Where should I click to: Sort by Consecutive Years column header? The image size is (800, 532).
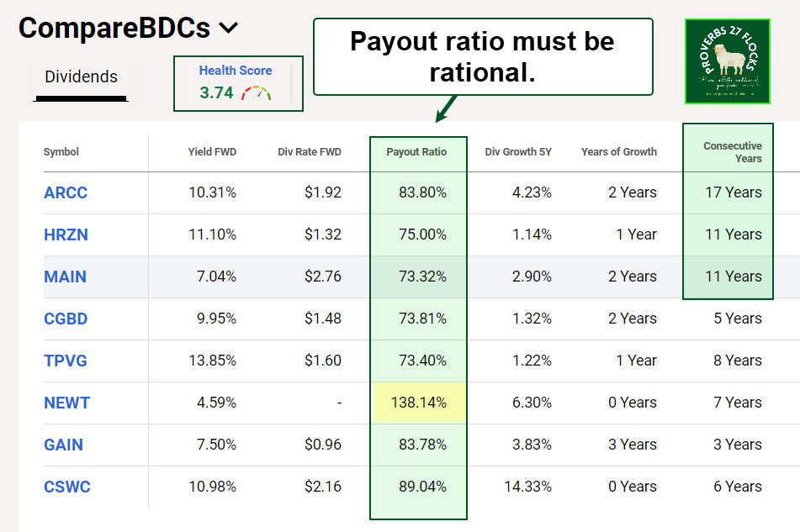733,152
